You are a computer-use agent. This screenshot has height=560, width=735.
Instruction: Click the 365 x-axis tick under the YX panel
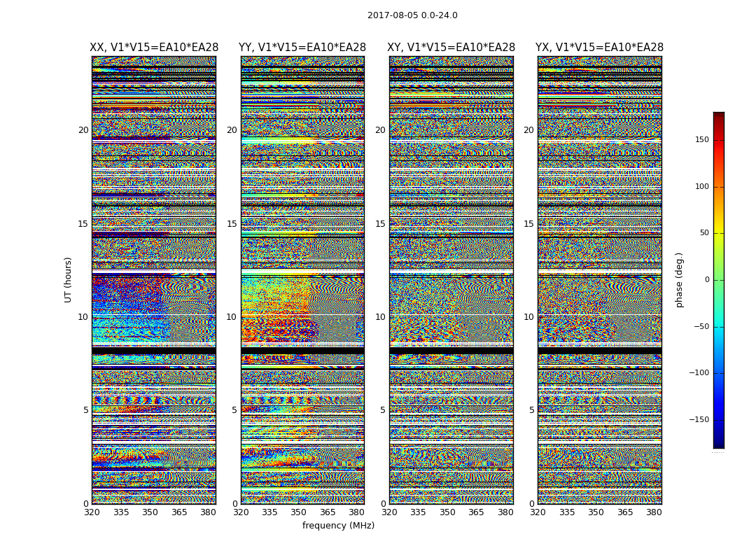pos(625,512)
